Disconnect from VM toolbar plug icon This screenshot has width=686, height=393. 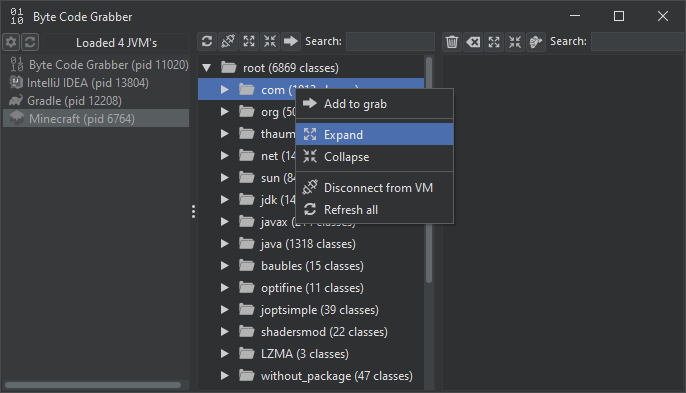[x=228, y=42]
